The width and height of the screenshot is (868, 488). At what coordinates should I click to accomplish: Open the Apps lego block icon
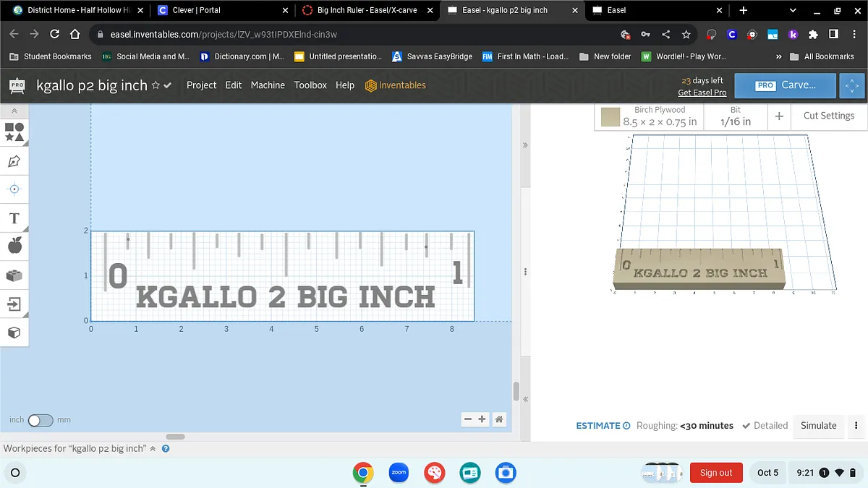(x=14, y=275)
